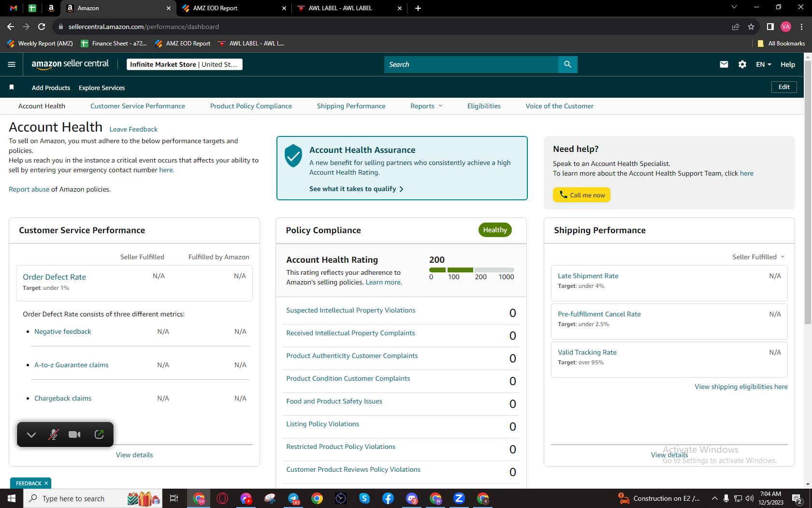This screenshot has width=812, height=508.
Task: Open Listing Policy Violations
Action: (x=323, y=424)
